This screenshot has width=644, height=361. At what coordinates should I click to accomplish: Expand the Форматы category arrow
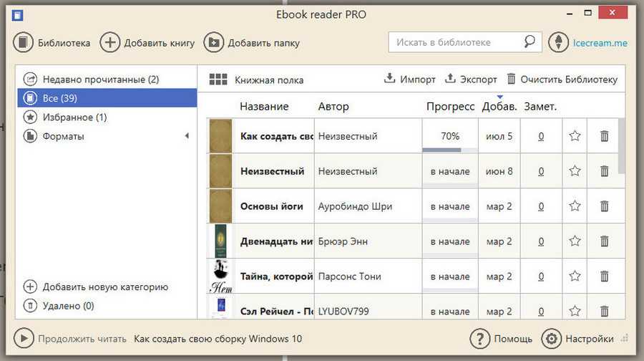187,136
